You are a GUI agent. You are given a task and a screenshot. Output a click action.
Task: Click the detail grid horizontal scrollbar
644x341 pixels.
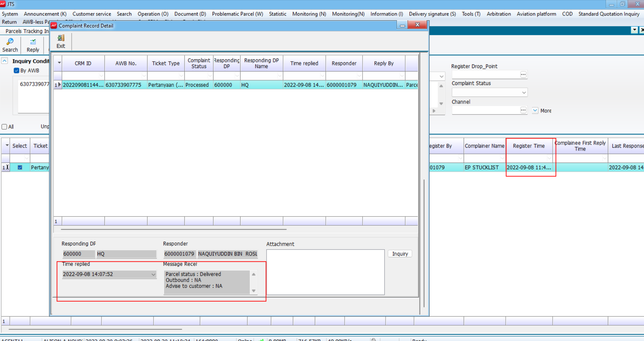(174, 229)
